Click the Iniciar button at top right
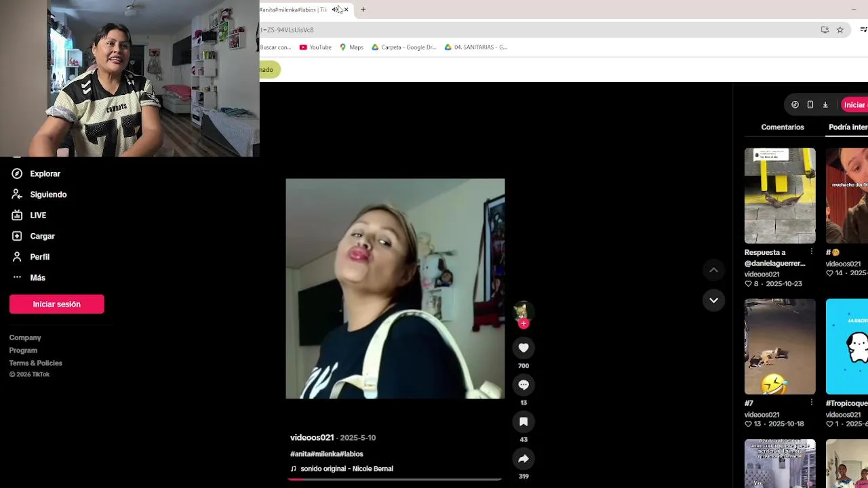Viewport: 868px width, 488px height. [854, 105]
